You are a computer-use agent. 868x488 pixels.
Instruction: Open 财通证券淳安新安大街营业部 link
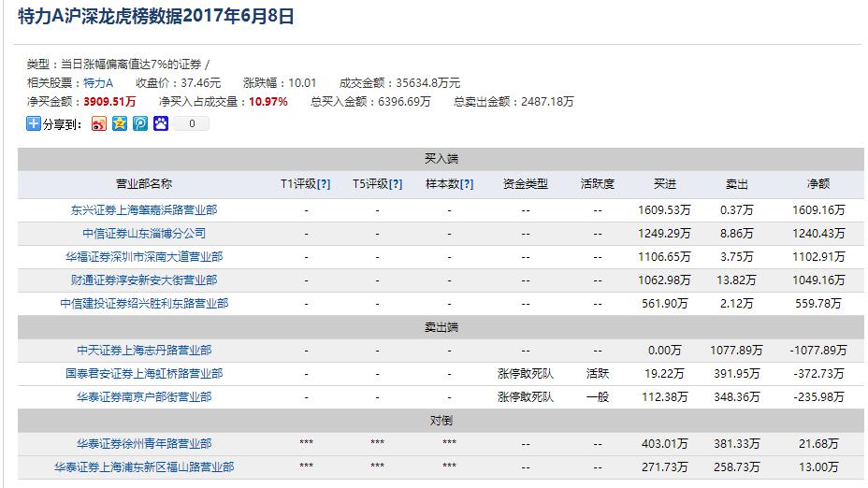point(144,280)
